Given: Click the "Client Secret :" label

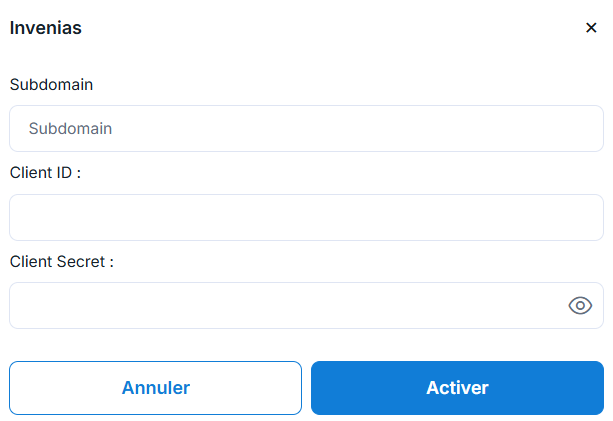Looking at the screenshot, I should pyautogui.click(x=62, y=262).
